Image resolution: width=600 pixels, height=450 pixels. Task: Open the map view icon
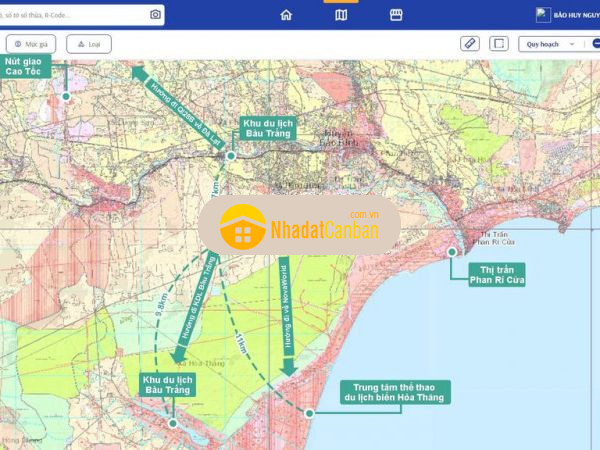coord(341,15)
